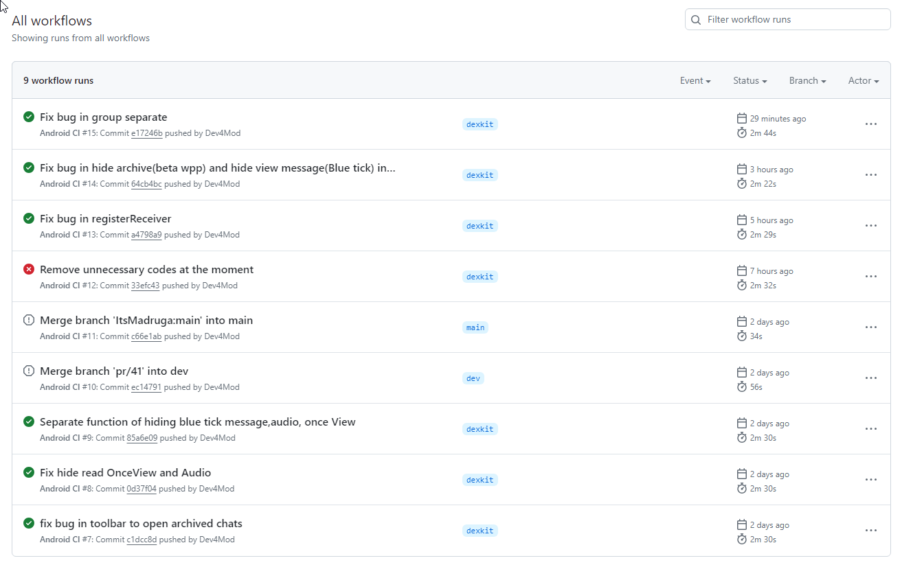Expand the Branch filter dropdown
The width and height of the screenshot is (924, 578).
[x=807, y=81]
